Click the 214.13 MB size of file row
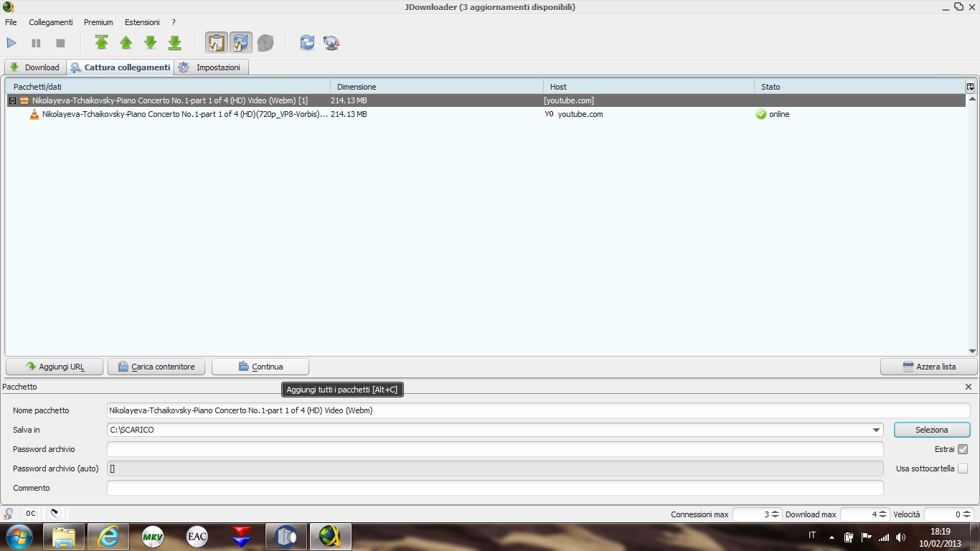Viewport: 980px width, 551px height. (x=349, y=114)
